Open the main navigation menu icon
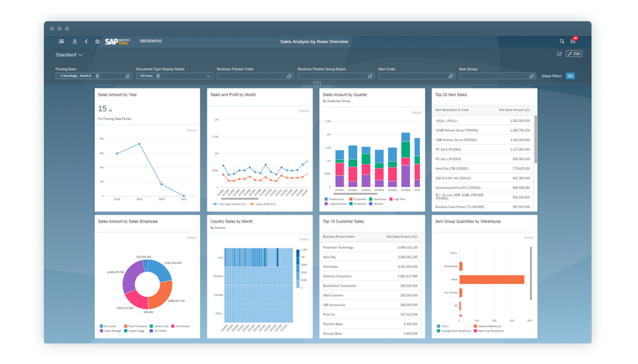This screenshot has width=638, height=364. (61, 41)
